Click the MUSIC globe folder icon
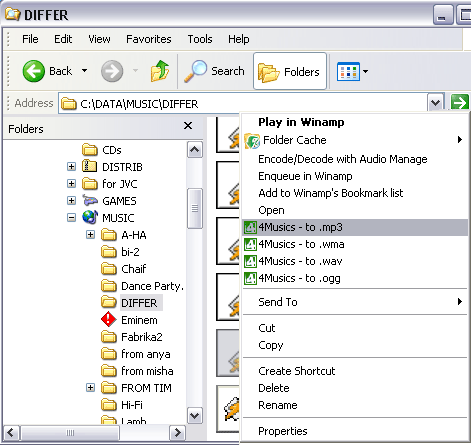This screenshot has width=471, height=445. (90, 217)
